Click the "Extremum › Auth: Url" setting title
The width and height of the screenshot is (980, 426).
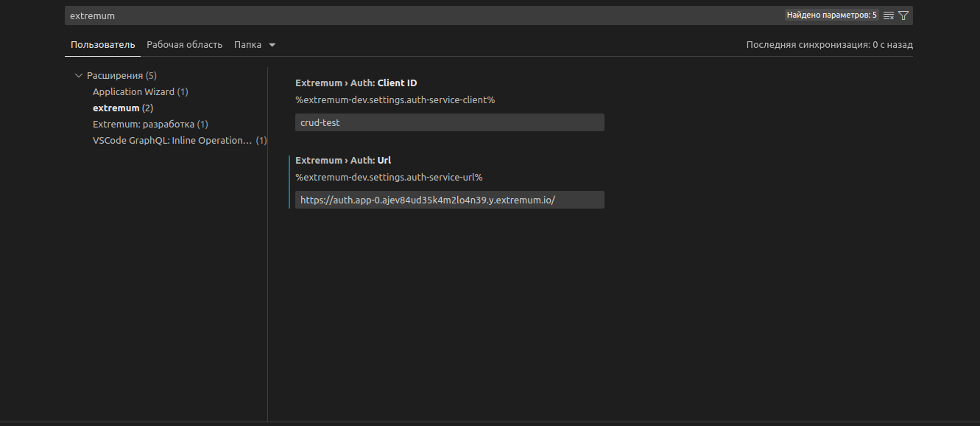pyautogui.click(x=343, y=160)
